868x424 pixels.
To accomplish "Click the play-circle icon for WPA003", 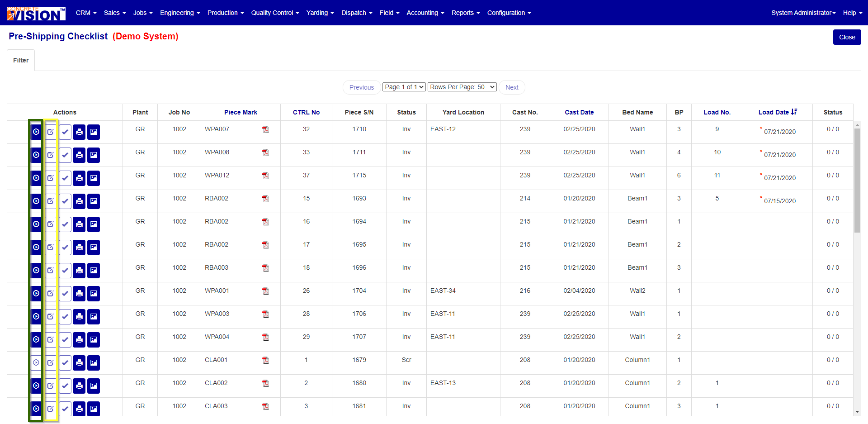I will [36, 317].
